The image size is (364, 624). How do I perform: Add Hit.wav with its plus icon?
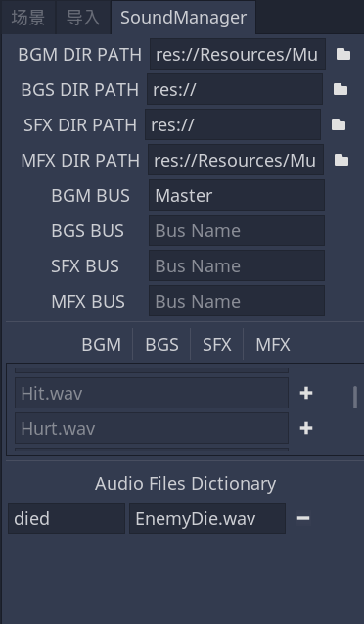pos(306,393)
